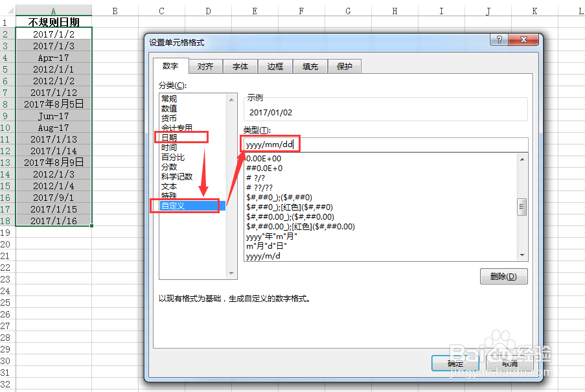
Task: Select format $#,##0_);($#,##0)
Action: [x=279, y=198]
